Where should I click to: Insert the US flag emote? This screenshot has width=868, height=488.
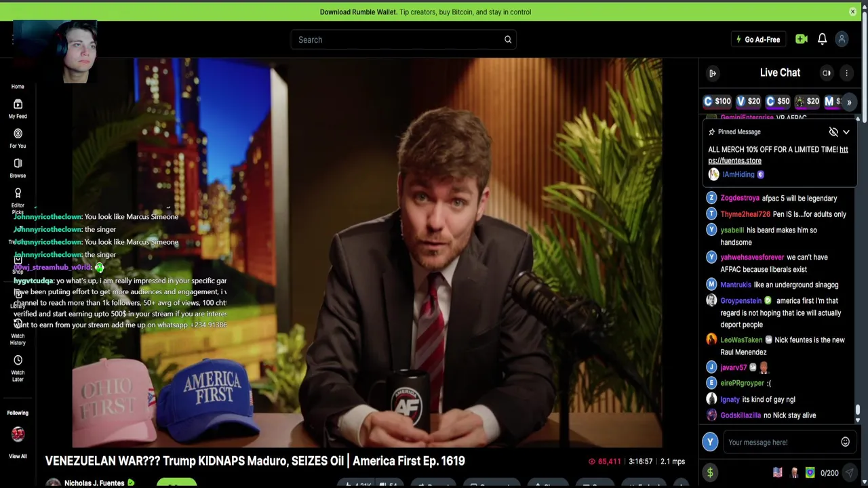[778, 473]
